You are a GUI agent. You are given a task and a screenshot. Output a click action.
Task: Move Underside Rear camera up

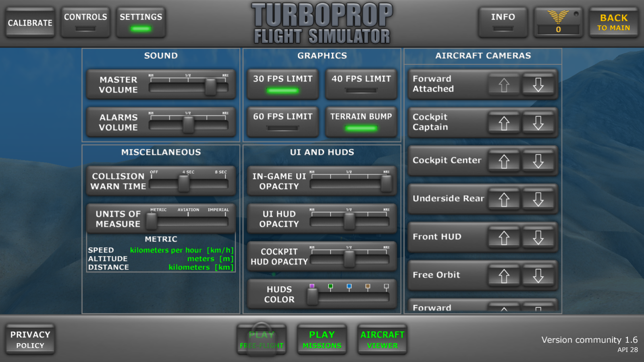(504, 199)
